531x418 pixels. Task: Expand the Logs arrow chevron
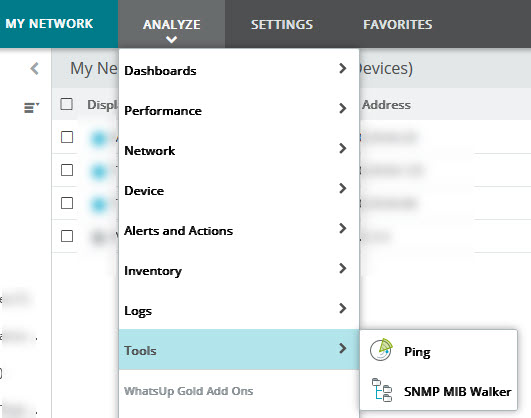tap(342, 308)
